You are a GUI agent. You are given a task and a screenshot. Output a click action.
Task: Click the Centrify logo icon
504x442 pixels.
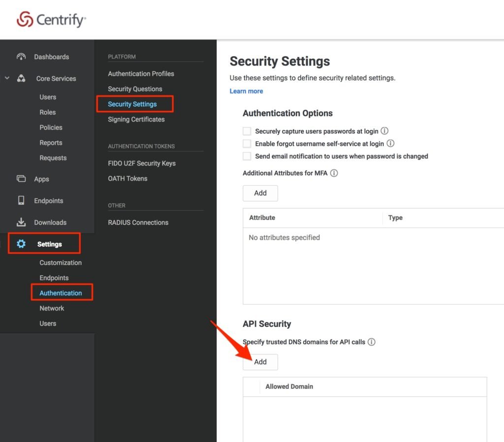tap(25, 20)
